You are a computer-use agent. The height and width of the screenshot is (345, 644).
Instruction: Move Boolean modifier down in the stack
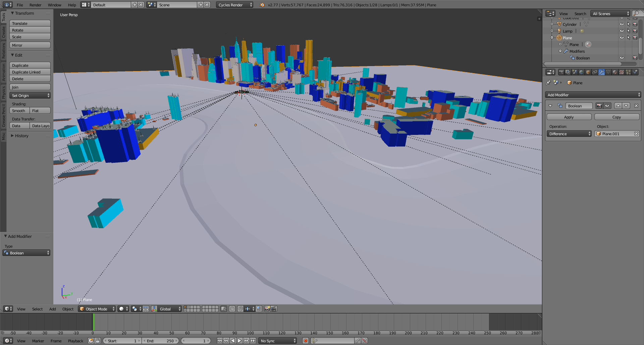(x=626, y=106)
